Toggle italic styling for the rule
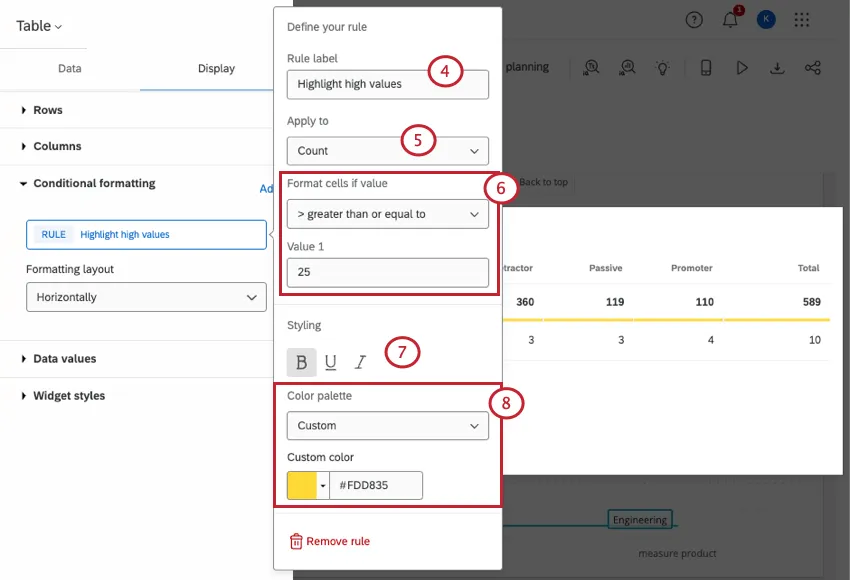This screenshot has width=850, height=580. (x=360, y=361)
